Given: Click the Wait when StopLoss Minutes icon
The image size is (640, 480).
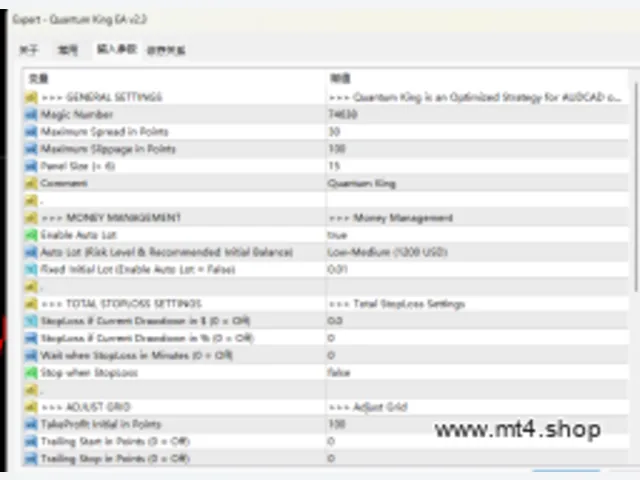Looking at the screenshot, I should coord(31,355).
